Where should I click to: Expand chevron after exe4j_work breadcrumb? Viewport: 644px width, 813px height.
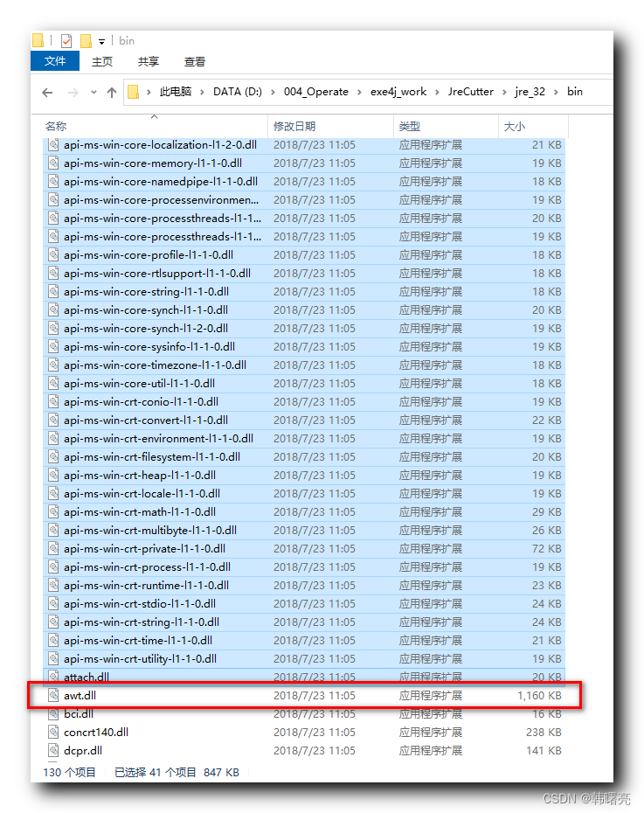437,93
